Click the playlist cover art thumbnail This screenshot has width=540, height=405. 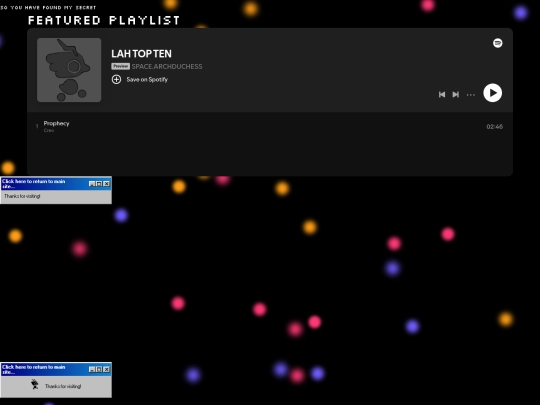pos(69,70)
